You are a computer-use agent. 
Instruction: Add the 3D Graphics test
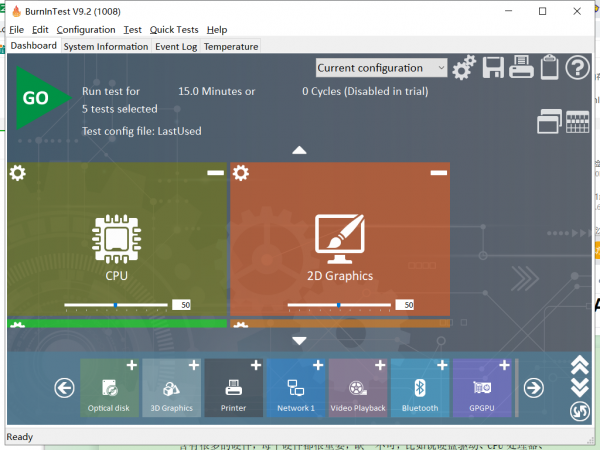(x=194, y=365)
